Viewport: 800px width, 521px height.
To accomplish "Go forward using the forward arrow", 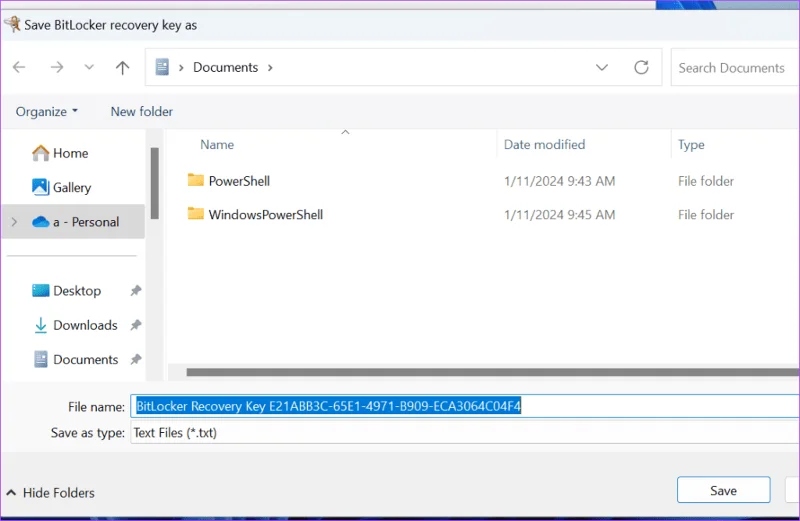I will tap(57, 67).
